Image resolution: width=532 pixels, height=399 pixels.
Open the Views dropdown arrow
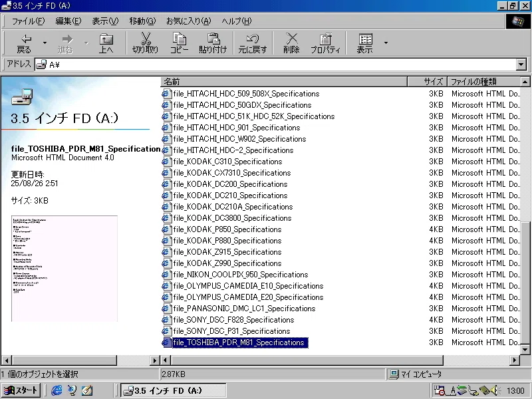386,43
